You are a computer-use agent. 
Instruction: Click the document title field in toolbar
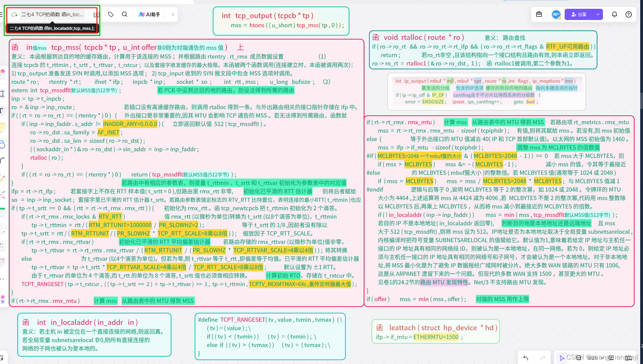click(52, 14)
